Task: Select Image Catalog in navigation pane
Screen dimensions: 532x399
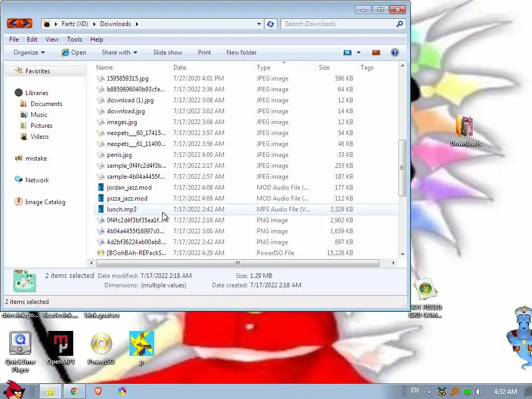Action: 39,202
